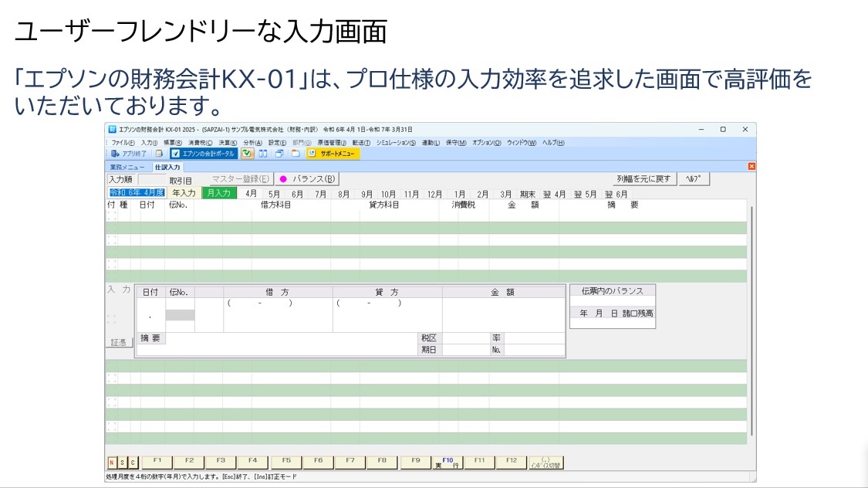This screenshot has height=488, width=868.
Task: Click the ヘルプ button next to 列幅を元に戻す
Action: pyautogui.click(x=693, y=179)
